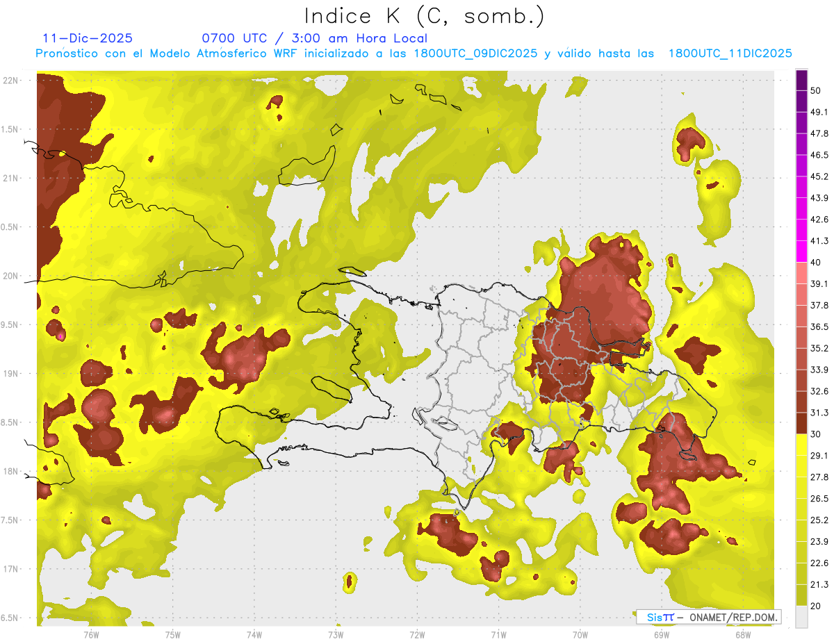
Task: Pick the dark purple swatch above 50
Action: [801, 81]
